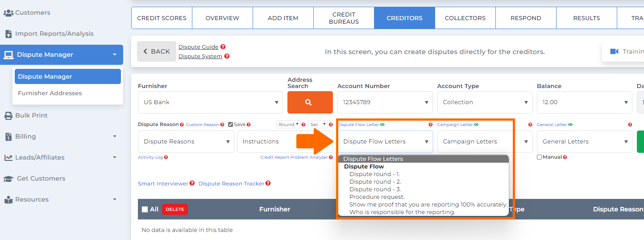Image resolution: width=644 pixels, height=240 pixels.
Task: Expand the Resources sidebar menu arrow
Action: 115,199
